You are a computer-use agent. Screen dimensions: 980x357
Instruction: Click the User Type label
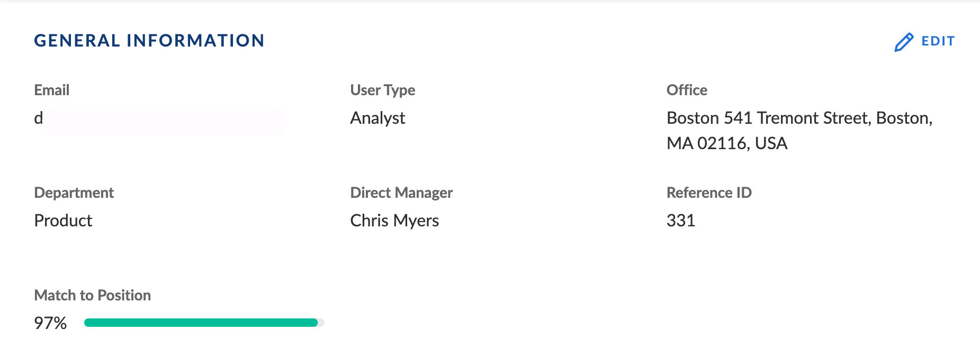pyautogui.click(x=383, y=90)
